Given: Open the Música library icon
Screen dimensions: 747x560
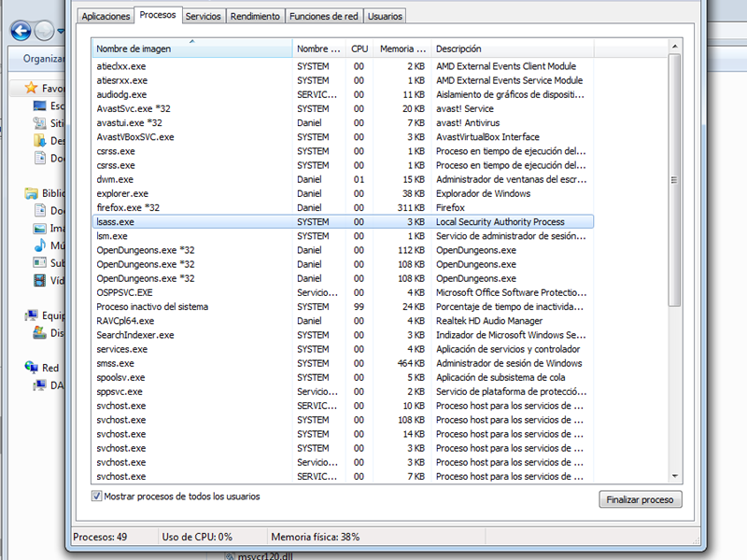Looking at the screenshot, I should (x=39, y=245).
